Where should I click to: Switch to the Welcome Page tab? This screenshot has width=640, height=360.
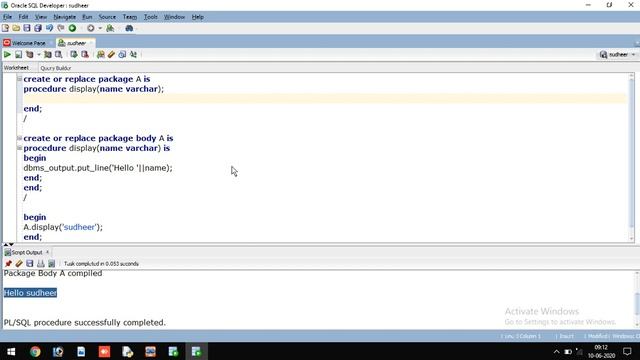coord(28,43)
